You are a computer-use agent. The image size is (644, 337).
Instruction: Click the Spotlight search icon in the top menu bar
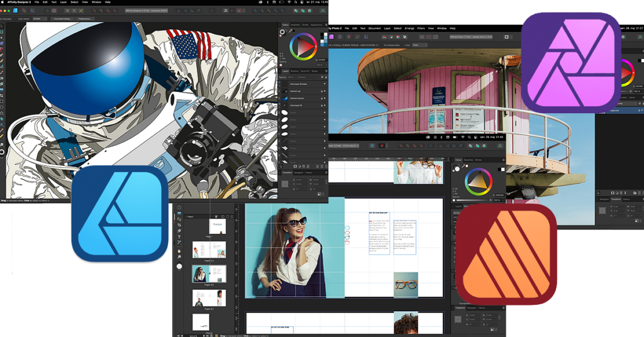coord(296,2)
